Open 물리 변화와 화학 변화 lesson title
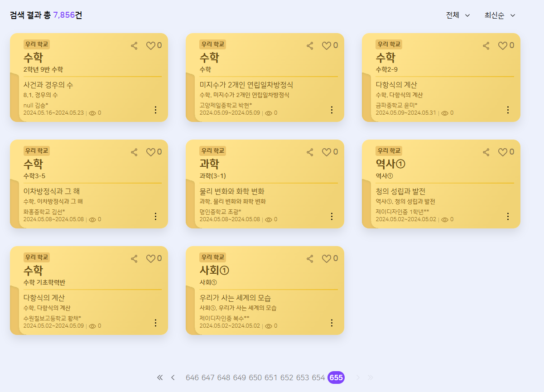 point(232,191)
